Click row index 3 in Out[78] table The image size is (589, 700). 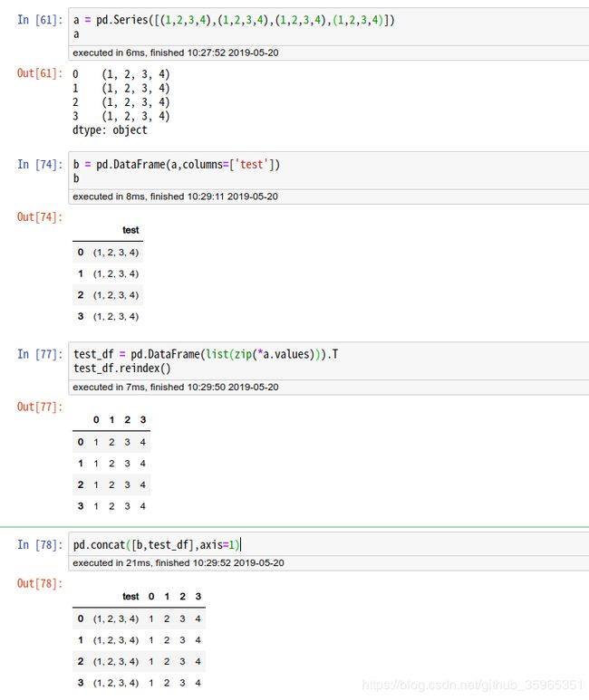click(81, 683)
